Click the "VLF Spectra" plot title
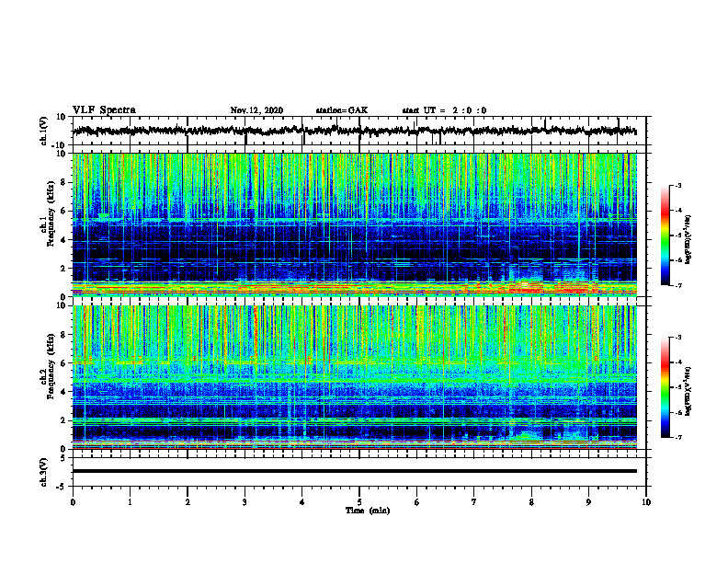This screenshot has height=563, width=728. (104, 110)
